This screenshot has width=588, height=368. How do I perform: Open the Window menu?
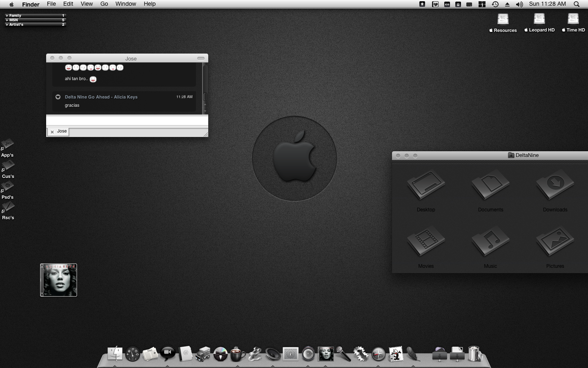(126, 4)
